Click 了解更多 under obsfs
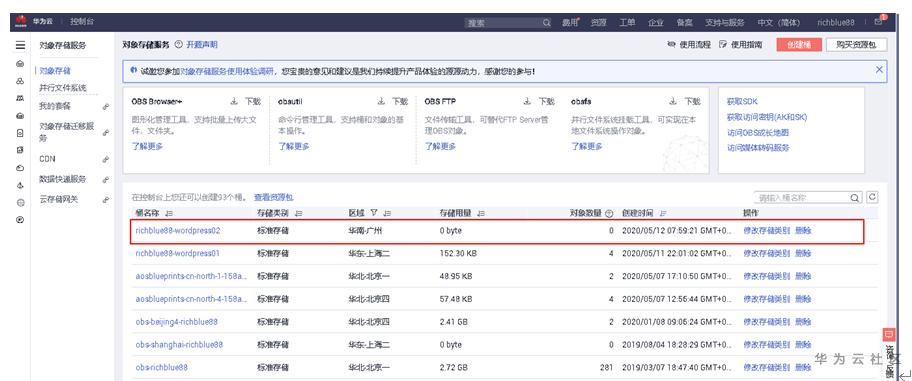 point(587,146)
